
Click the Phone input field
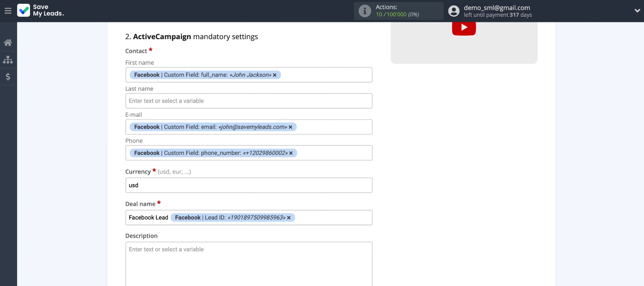point(249,153)
